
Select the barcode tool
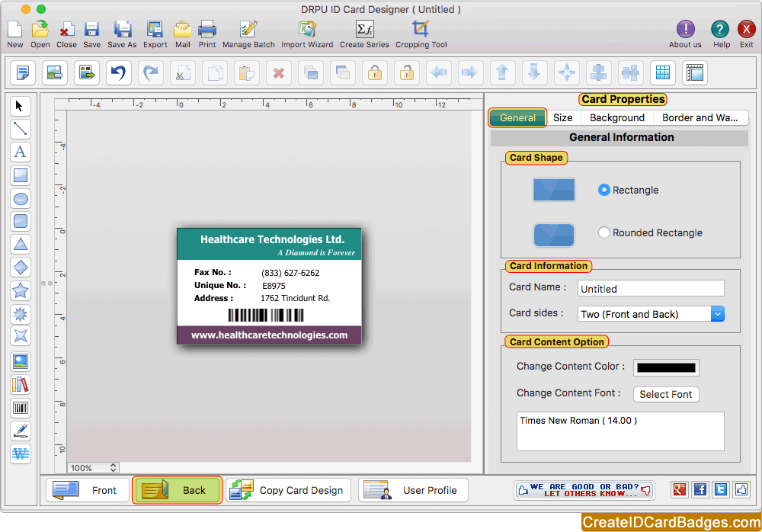[21, 408]
